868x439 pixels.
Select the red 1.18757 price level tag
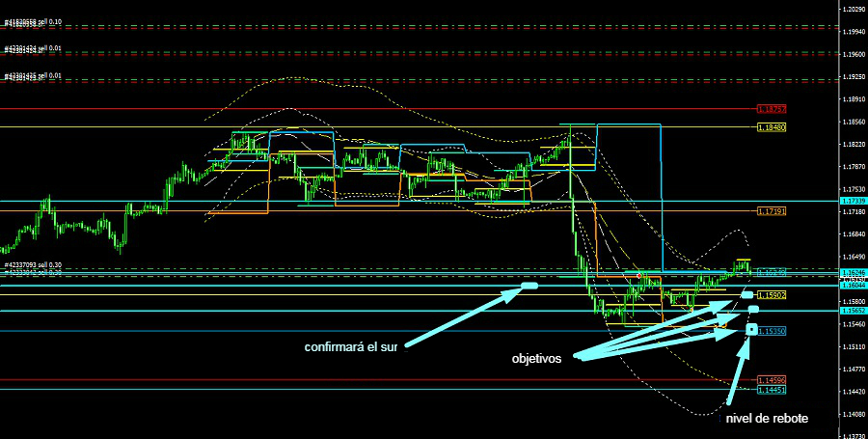point(772,109)
